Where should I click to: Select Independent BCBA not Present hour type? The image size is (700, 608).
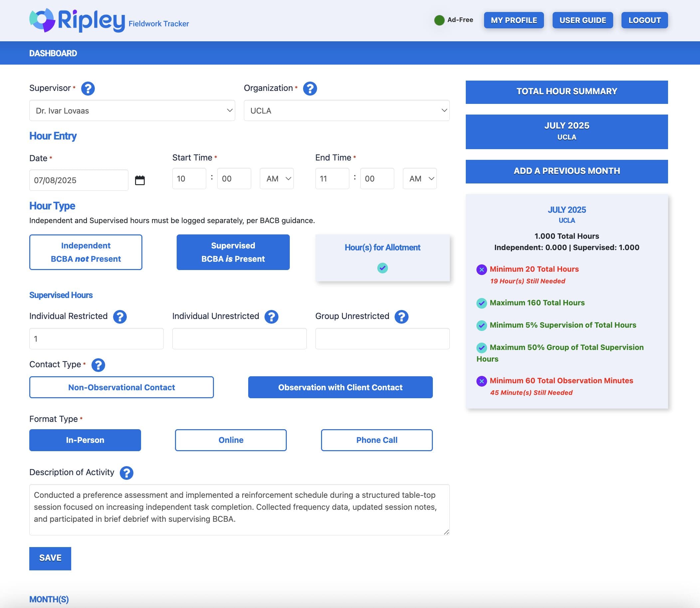[86, 252]
